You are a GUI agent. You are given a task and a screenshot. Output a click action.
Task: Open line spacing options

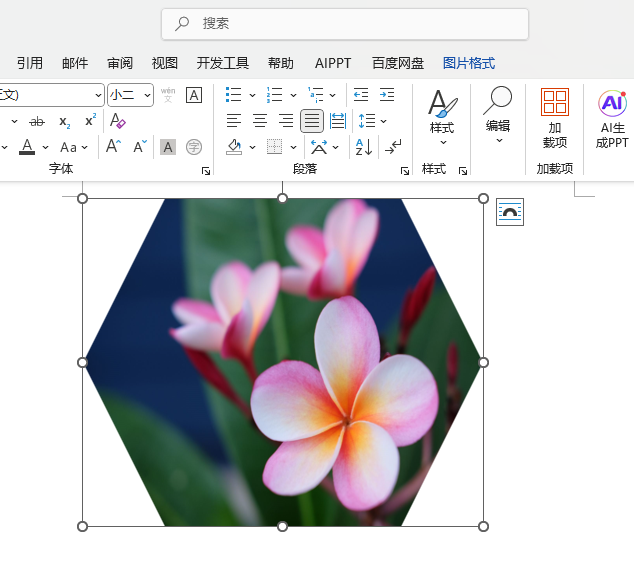(x=372, y=121)
